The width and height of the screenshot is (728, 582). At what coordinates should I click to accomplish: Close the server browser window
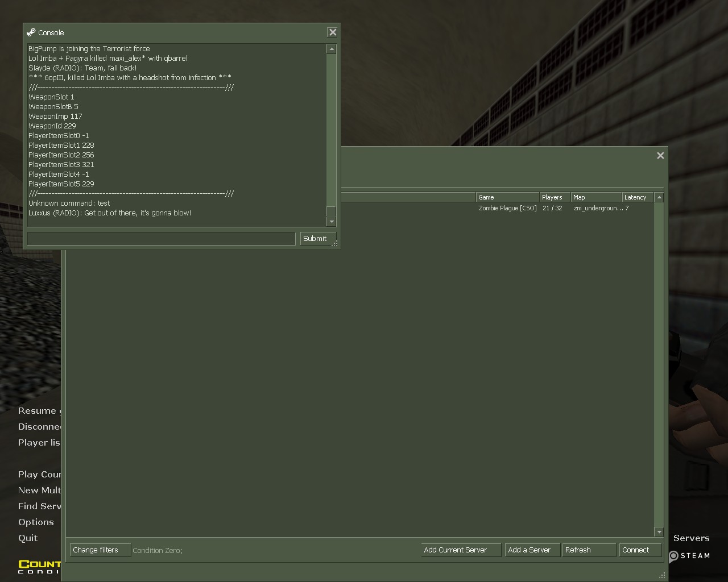pos(660,155)
